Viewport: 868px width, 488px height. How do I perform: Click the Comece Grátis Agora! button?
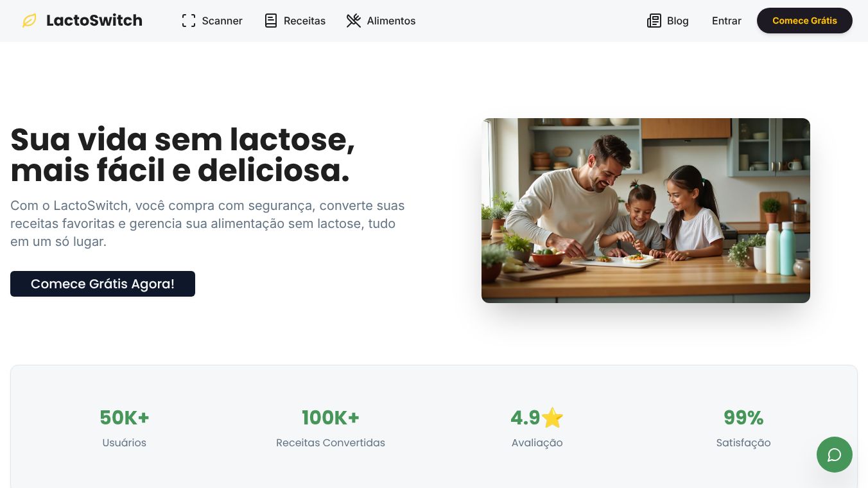click(x=103, y=284)
